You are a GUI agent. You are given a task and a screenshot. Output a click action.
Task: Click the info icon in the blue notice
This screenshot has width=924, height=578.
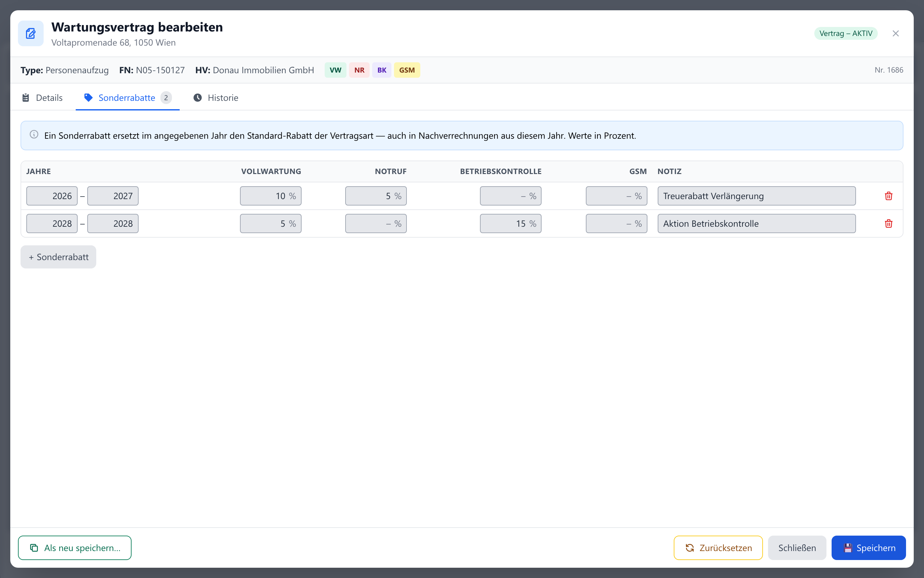(x=34, y=135)
